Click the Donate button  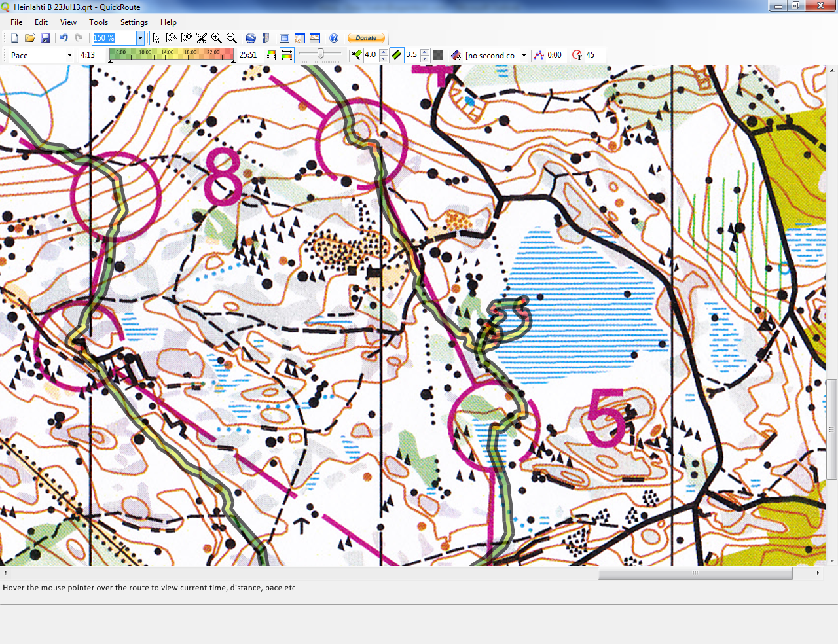367,38
